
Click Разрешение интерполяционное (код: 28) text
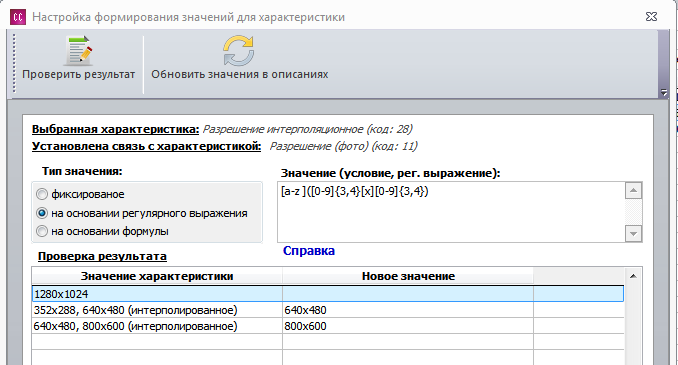[307, 129]
